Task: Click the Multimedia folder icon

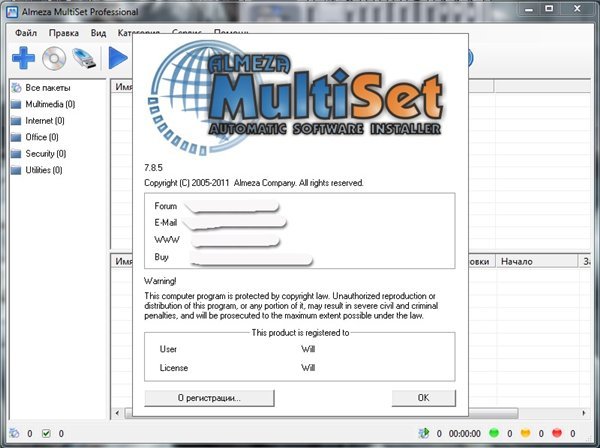Action: click(x=16, y=104)
